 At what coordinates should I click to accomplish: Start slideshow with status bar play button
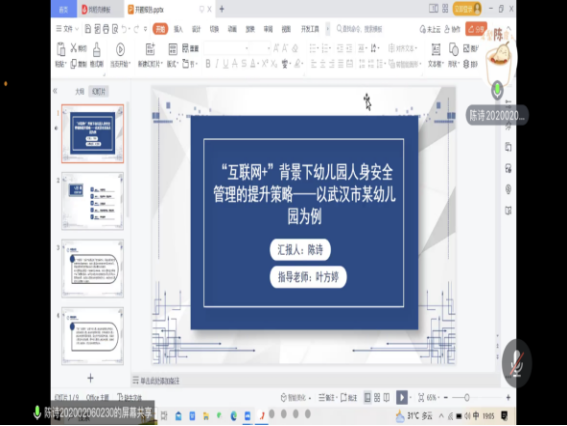[x=402, y=397]
